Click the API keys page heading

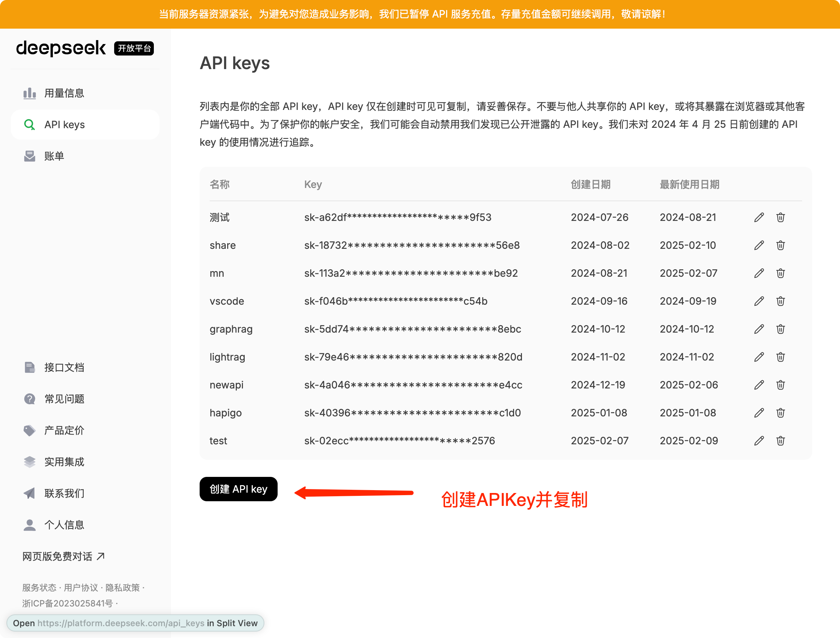pyautogui.click(x=235, y=63)
